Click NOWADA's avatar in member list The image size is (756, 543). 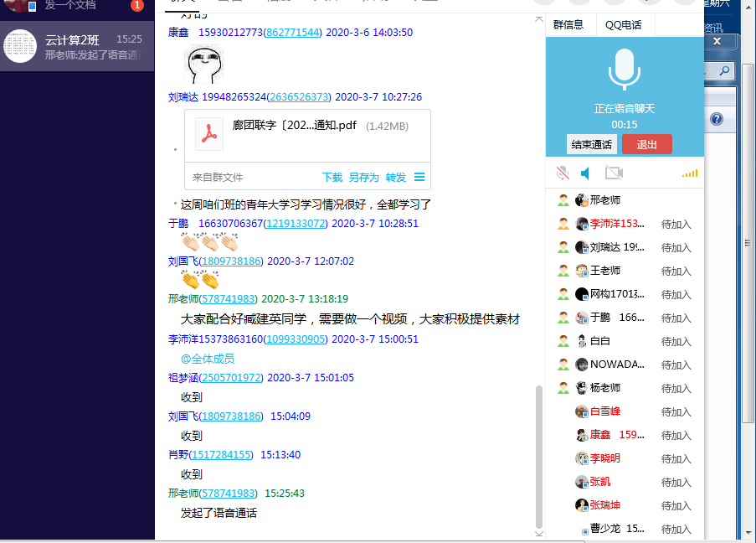click(582, 365)
